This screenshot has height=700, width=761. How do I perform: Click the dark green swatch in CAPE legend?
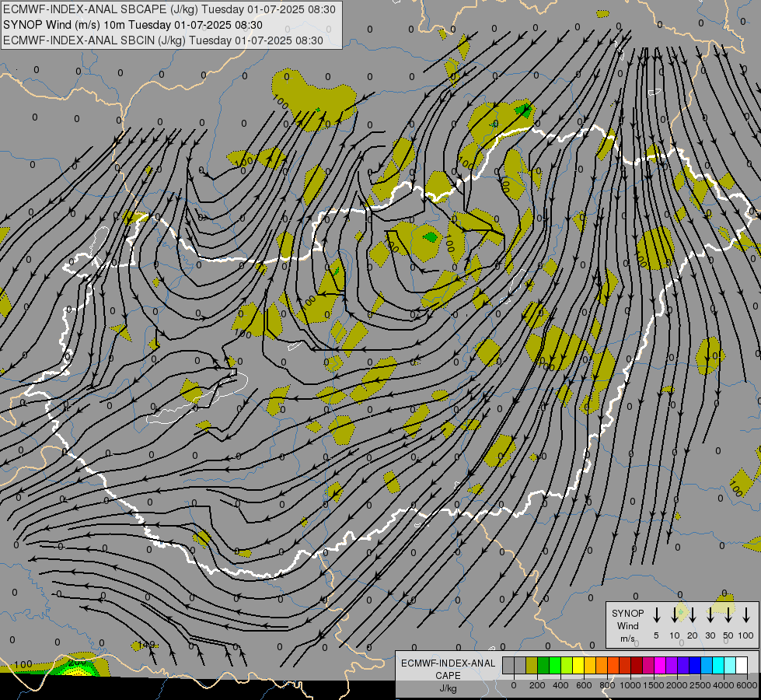click(x=543, y=665)
